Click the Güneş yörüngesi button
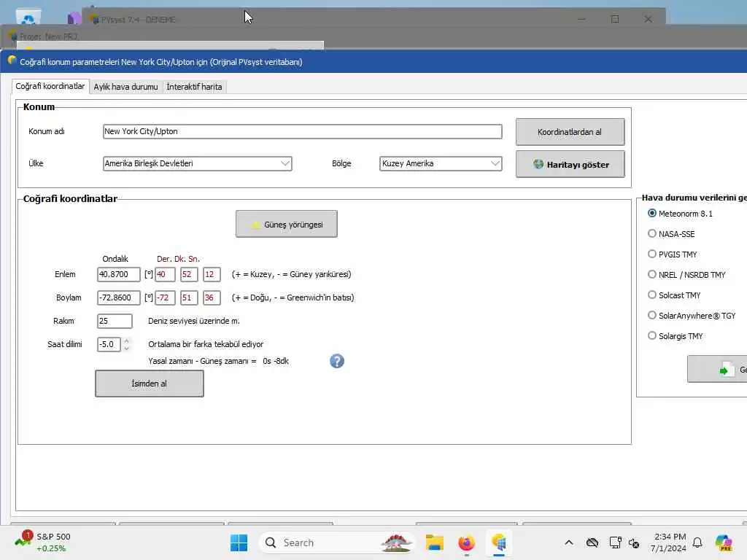The height and width of the screenshot is (560, 747). click(286, 224)
